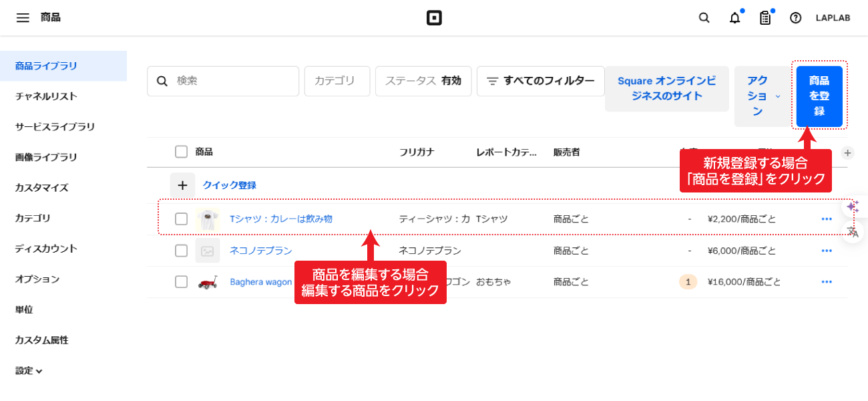Click the Square logo
The height and width of the screenshot is (401, 868).
434,17
